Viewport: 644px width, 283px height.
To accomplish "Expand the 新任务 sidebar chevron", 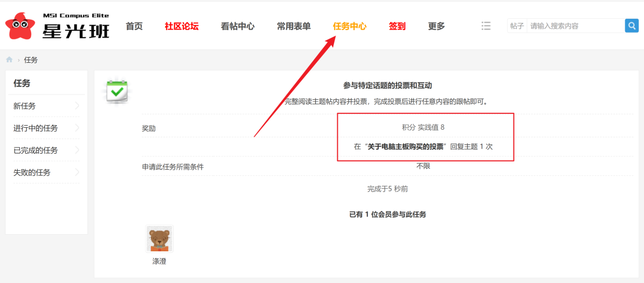I will pyautogui.click(x=77, y=106).
